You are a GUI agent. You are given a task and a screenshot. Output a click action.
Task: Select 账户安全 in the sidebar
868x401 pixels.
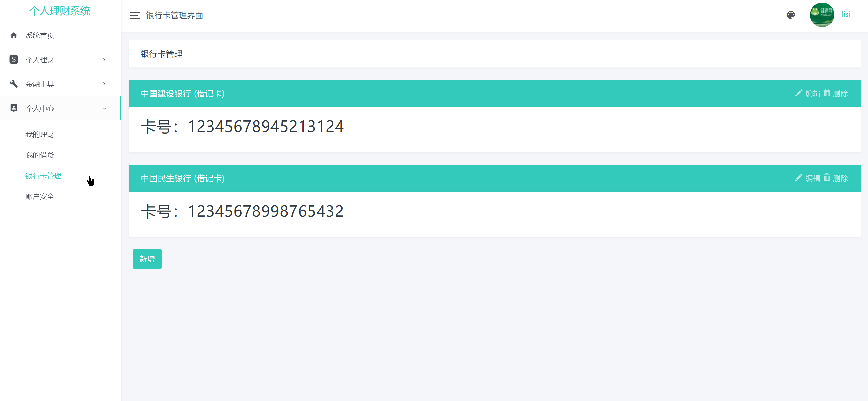(40, 197)
